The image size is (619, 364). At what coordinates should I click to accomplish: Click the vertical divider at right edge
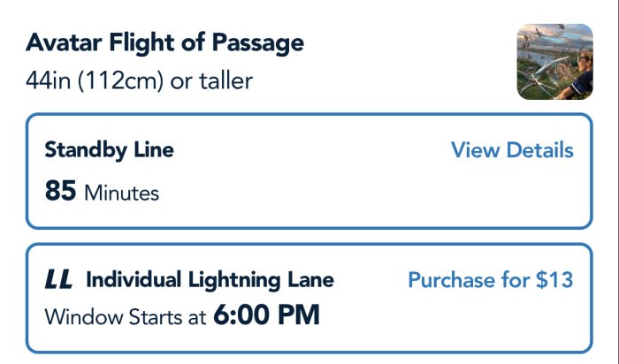pos(617,182)
